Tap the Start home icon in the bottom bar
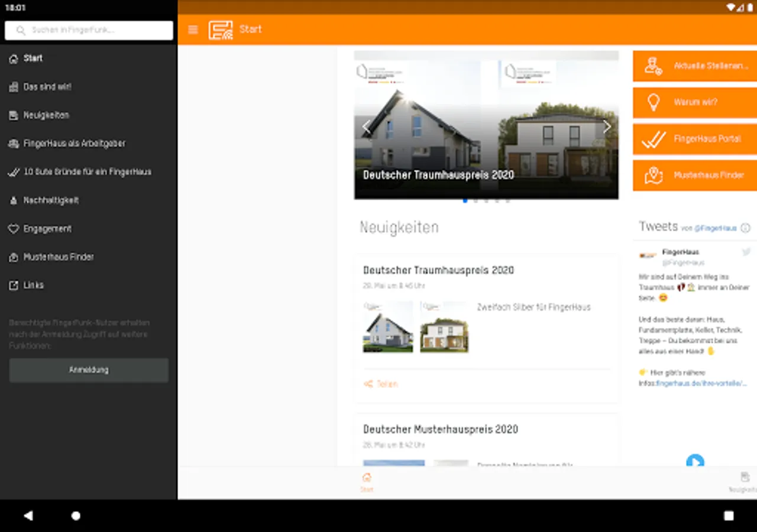 click(367, 477)
